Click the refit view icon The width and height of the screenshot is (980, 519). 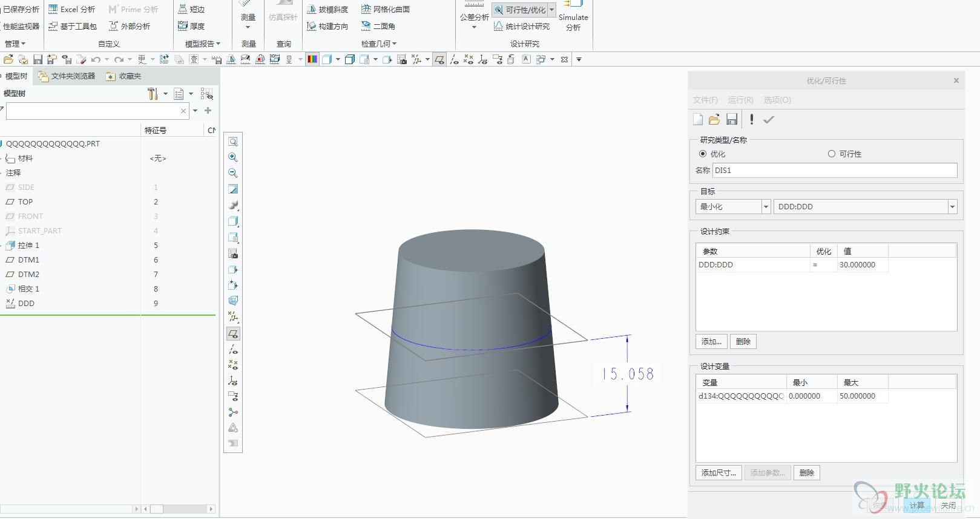tap(232, 142)
